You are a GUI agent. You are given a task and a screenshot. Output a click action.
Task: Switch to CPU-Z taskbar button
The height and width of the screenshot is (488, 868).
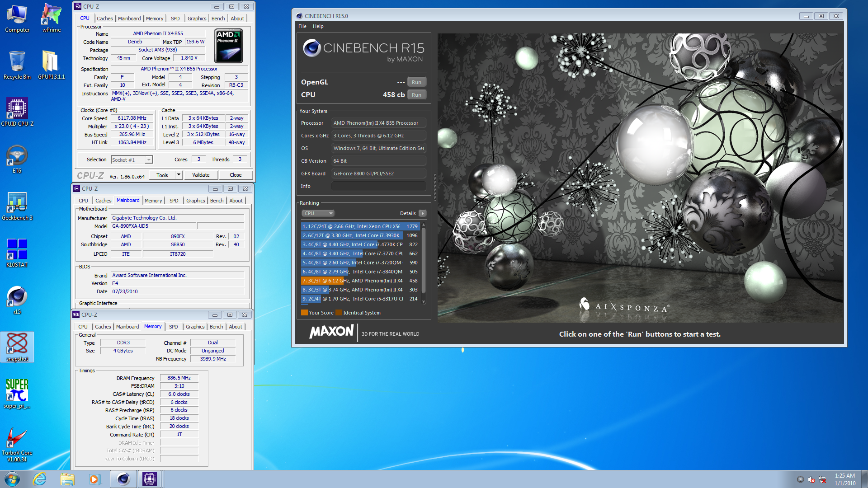(150, 479)
